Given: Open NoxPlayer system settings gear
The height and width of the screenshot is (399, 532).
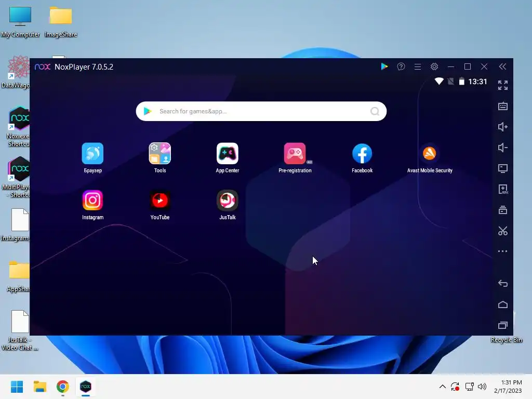Looking at the screenshot, I should (434, 66).
